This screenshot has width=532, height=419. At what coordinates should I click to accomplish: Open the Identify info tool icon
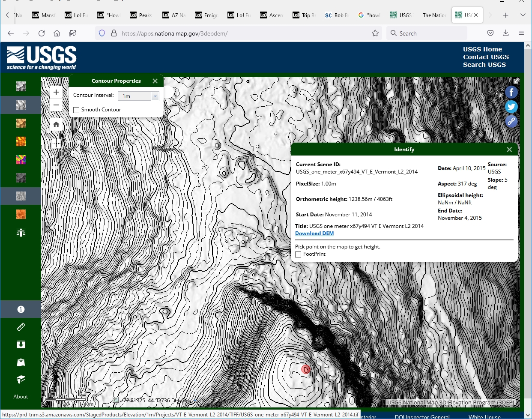(21, 309)
